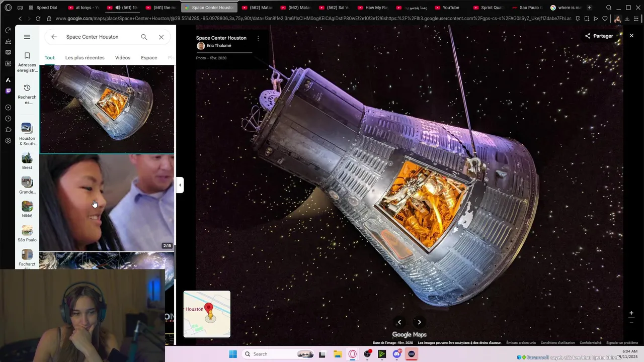The width and height of the screenshot is (644, 362).
Task: Switch to the Vidéos tab
Action: pos(122,58)
